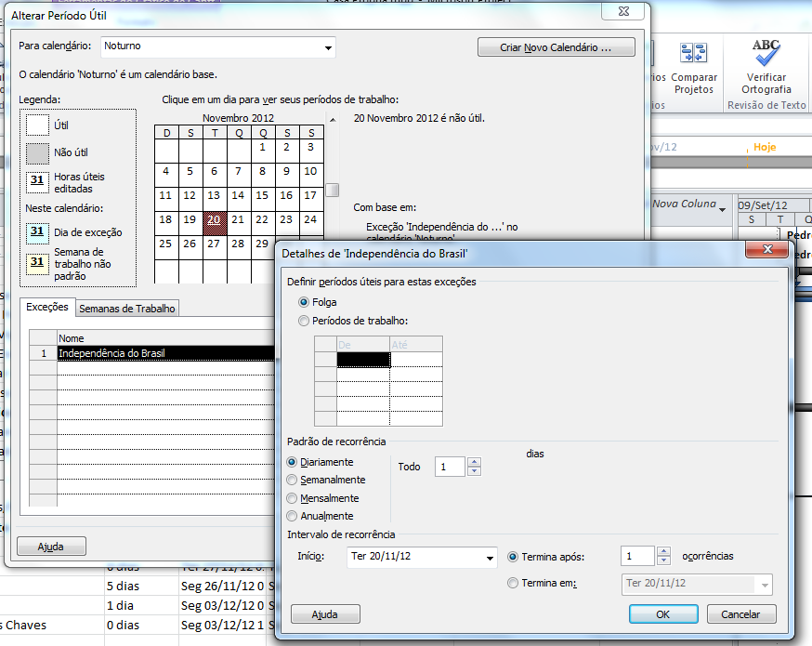
Task: Click Criar Novo Calendário button
Action: (556, 46)
